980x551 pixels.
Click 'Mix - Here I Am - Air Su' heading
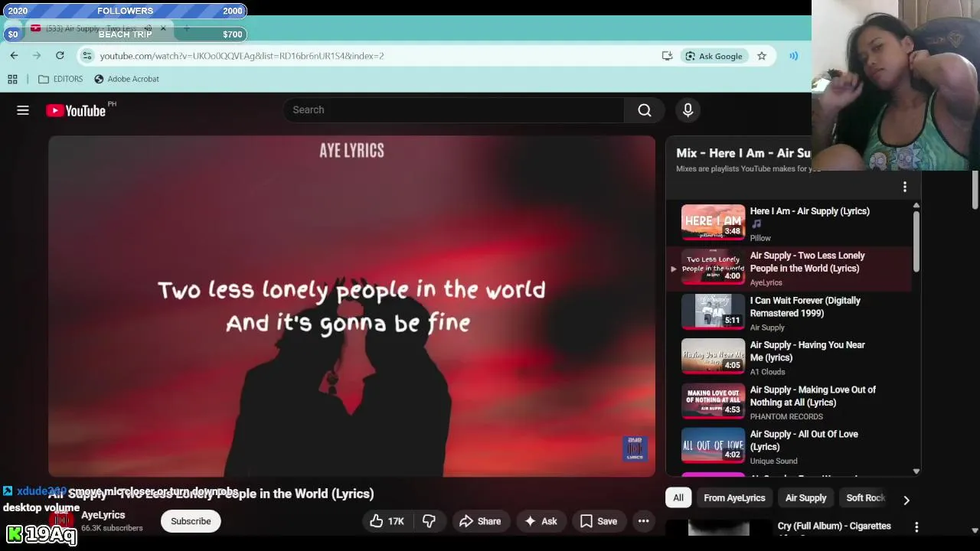[x=743, y=153]
